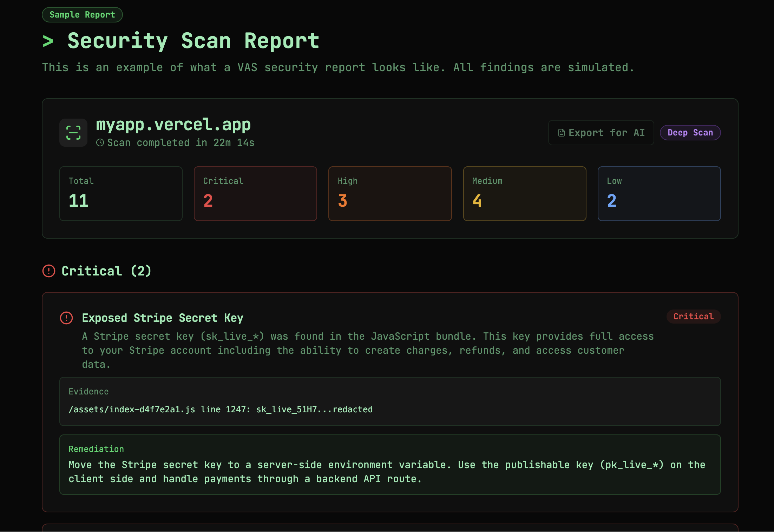Select the Critical severity badge on the finding

click(693, 317)
